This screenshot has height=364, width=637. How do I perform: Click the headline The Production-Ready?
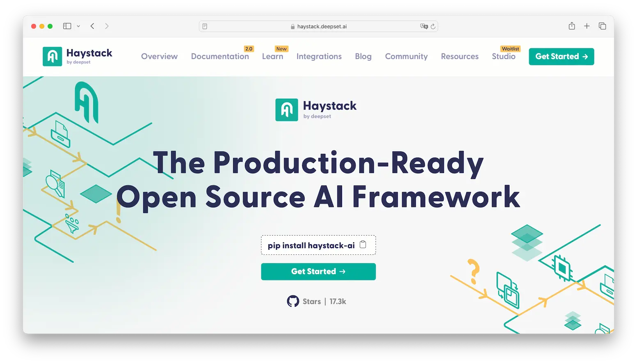318,163
